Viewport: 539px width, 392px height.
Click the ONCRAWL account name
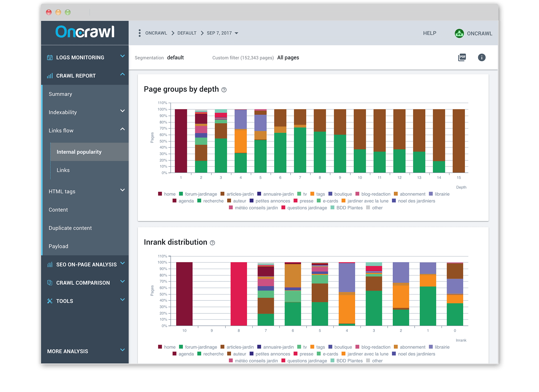[479, 34]
